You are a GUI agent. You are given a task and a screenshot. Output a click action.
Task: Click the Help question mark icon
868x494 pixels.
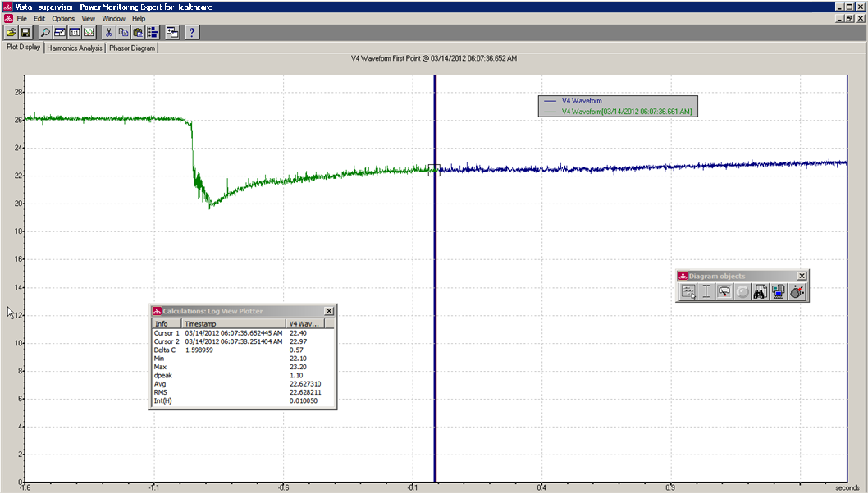pos(191,33)
